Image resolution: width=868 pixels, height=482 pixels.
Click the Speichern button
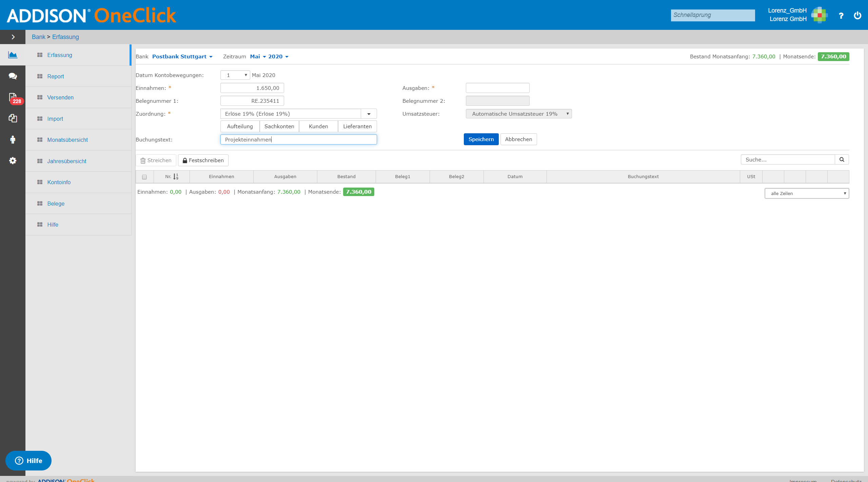(x=481, y=139)
